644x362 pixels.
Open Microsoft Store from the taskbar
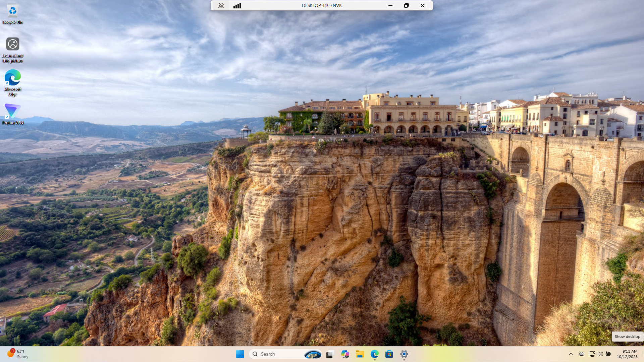(389, 354)
